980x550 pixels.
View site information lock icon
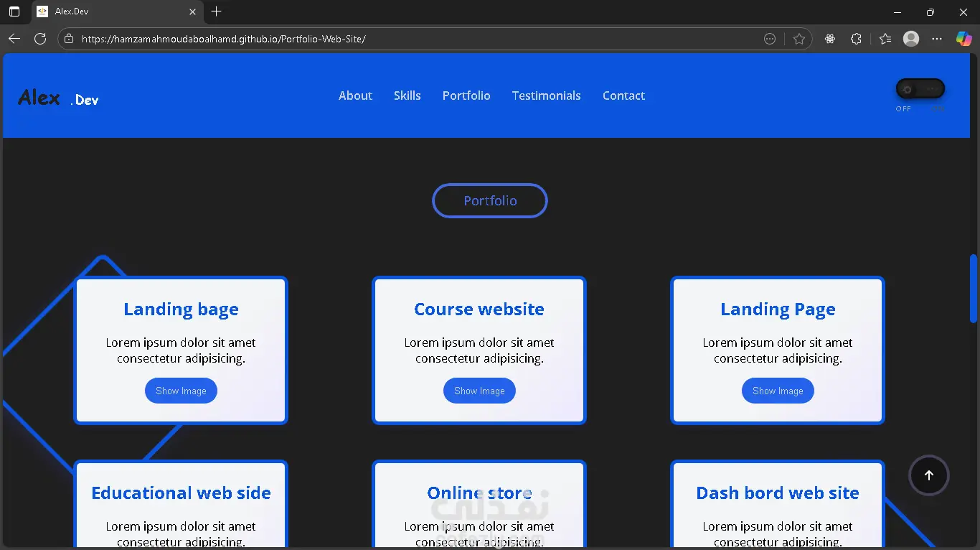click(69, 39)
